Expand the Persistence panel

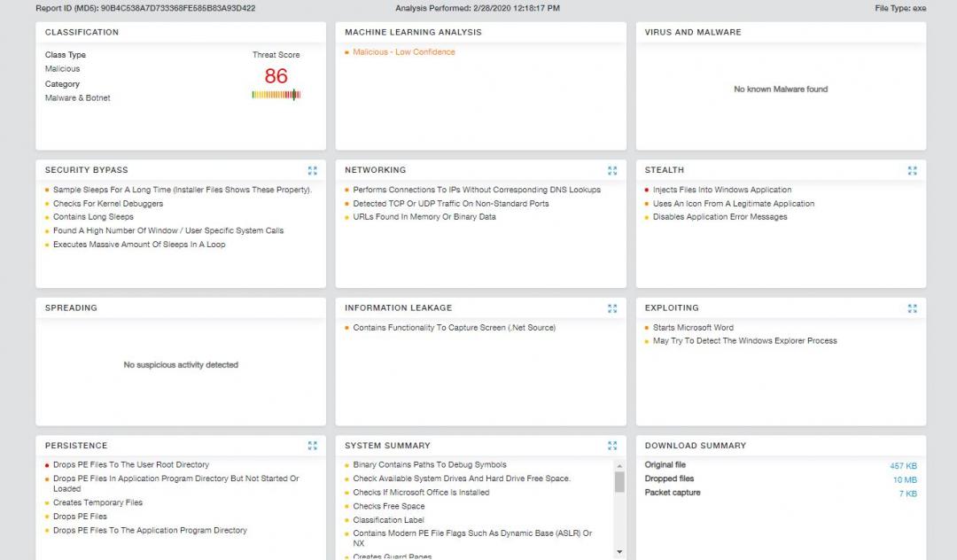[312, 446]
